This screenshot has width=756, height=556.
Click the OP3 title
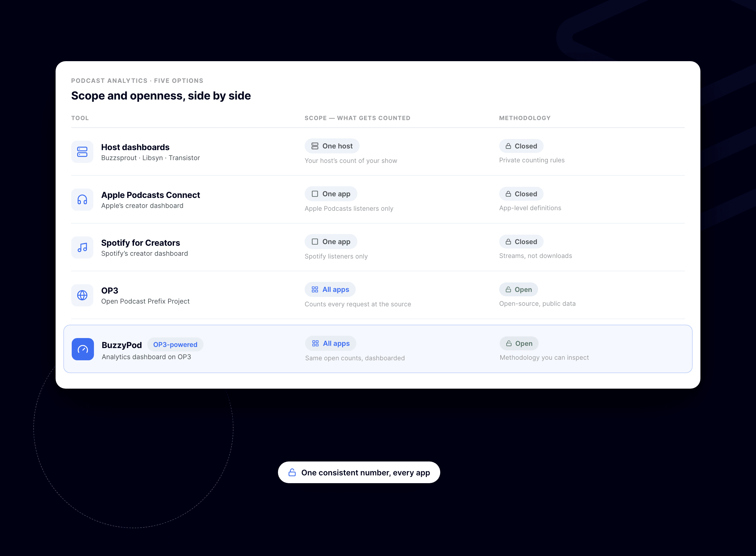[x=110, y=291]
